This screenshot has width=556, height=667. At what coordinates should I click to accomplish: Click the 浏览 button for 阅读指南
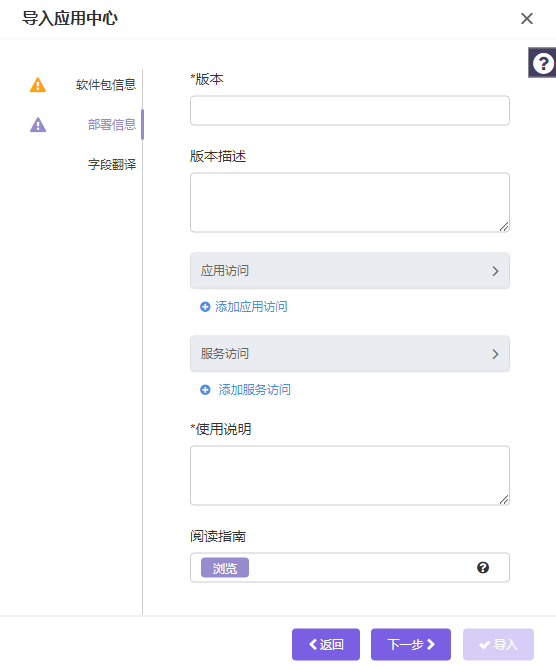225,568
